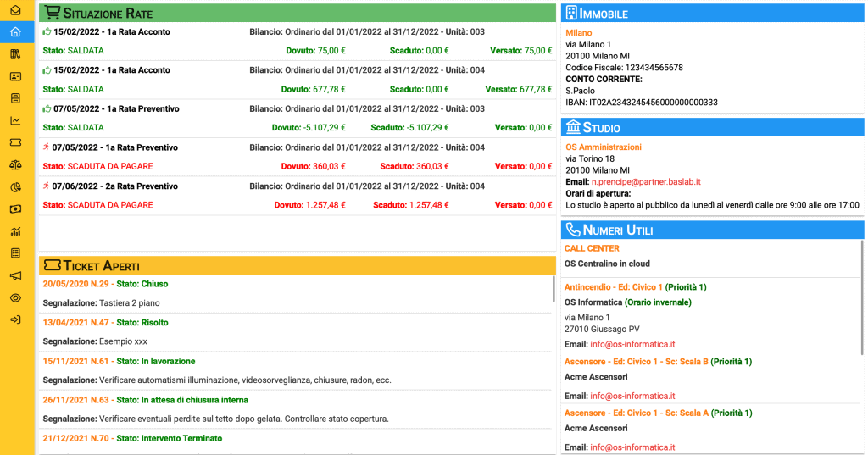Select the CALL CENTER heading
This screenshot has width=868, height=455.
(x=592, y=248)
